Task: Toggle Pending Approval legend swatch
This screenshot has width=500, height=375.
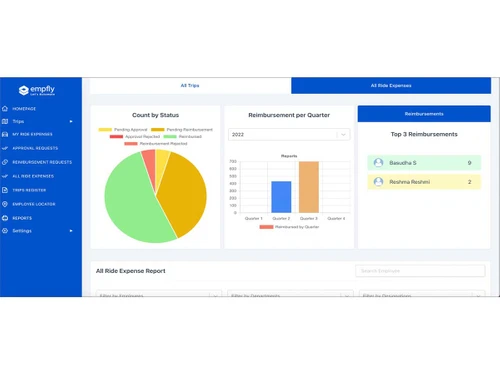Action: 105,130
